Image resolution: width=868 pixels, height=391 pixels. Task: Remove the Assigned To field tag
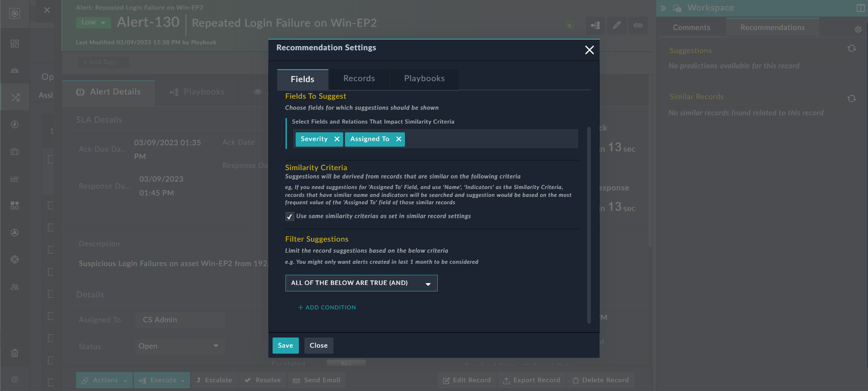click(x=398, y=139)
